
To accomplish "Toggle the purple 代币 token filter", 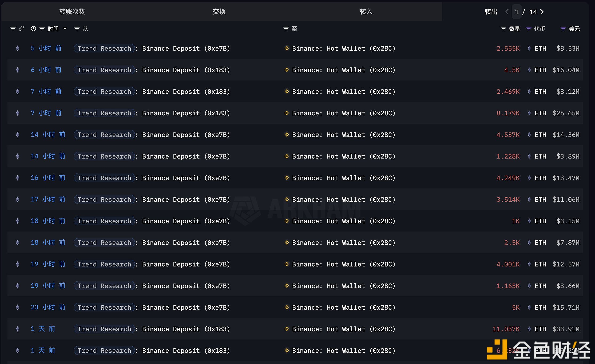I will tap(528, 29).
